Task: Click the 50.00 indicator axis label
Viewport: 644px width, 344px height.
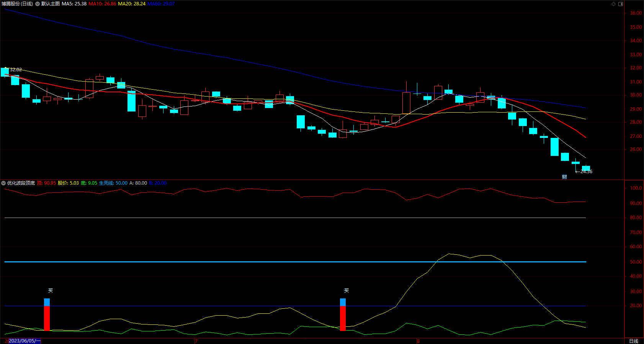Action: [x=636, y=262]
